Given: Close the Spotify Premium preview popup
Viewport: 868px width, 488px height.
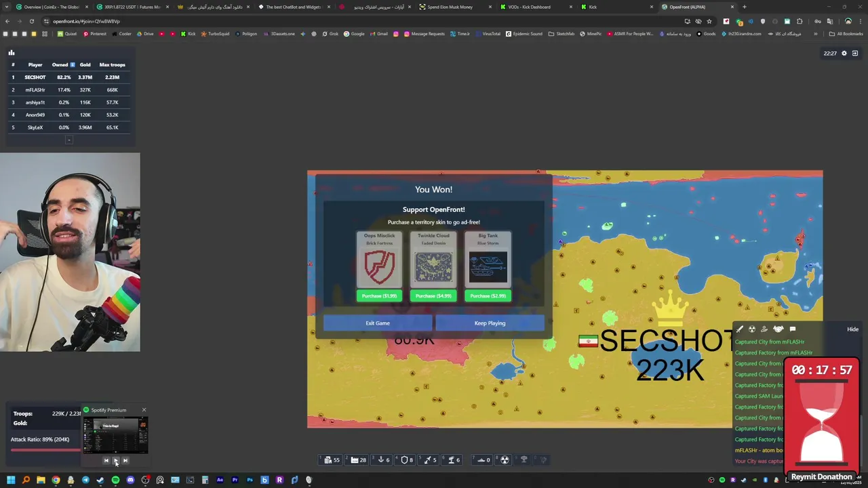Looking at the screenshot, I should click(144, 410).
